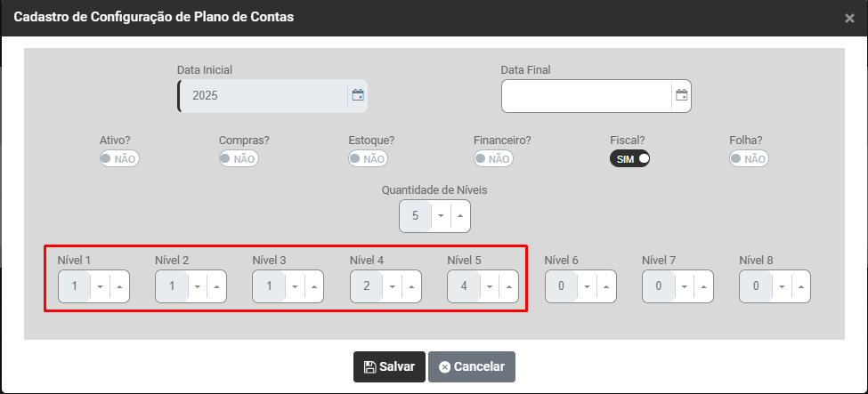Enable the Estoque? toggle
Image resolution: width=868 pixels, height=394 pixels.
point(368,158)
